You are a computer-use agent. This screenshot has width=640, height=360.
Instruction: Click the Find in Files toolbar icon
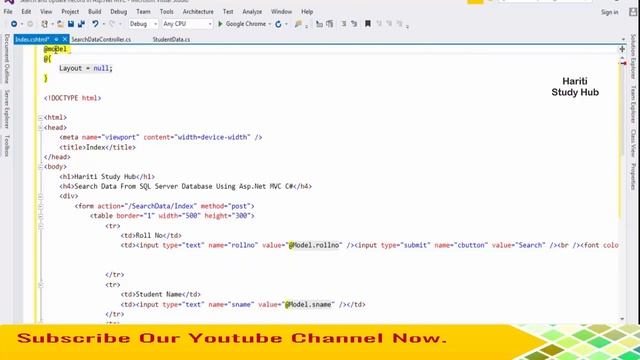[x=298, y=24]
